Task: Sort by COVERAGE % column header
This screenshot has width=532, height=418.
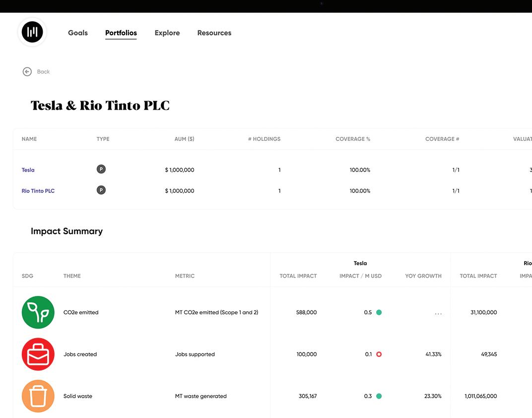Action: [353, 139]
